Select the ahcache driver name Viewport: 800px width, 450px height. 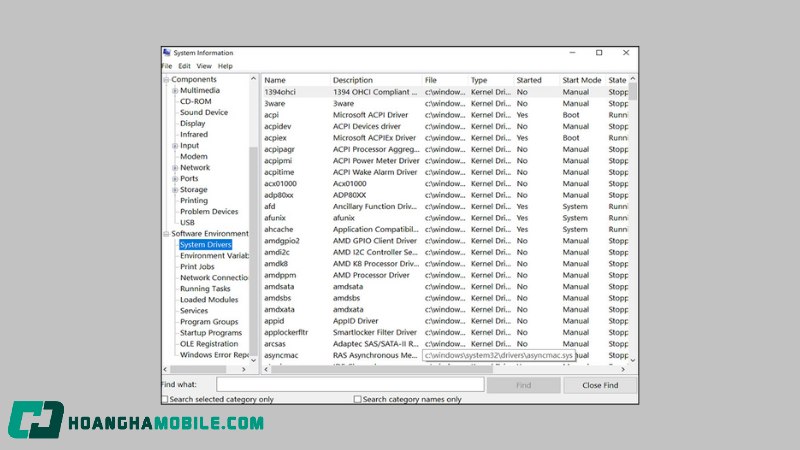click(x=279, y=230)
